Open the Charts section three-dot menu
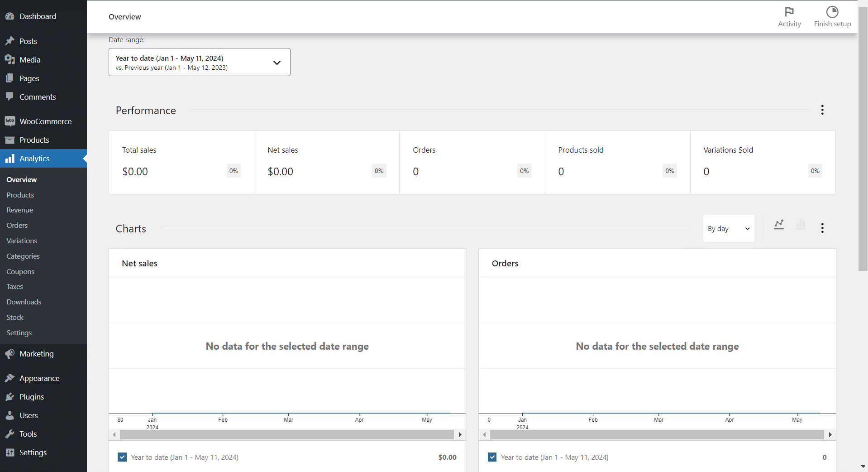The width and height of the screenshot is (868, 472). point(822,228)
